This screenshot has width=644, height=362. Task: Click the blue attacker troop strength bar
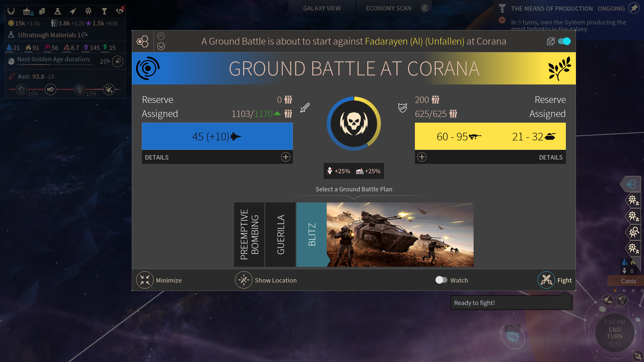[x=217, y=136]
